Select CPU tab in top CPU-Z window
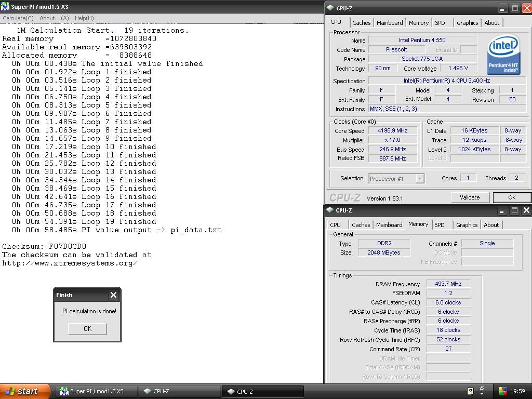The width and height of the screenshot is (532, 399). pyautogui.click(x=336, y=22)
